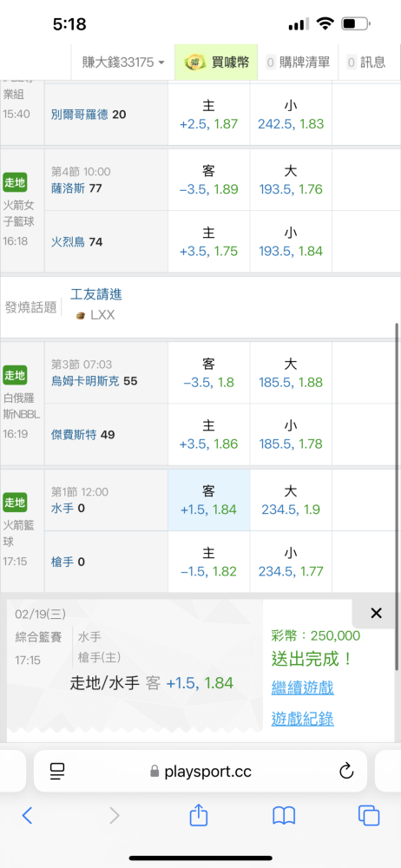
Task: Expand 賺大錢33175 account dropdown
Action: pyautogui.click(x=123, y=62)
